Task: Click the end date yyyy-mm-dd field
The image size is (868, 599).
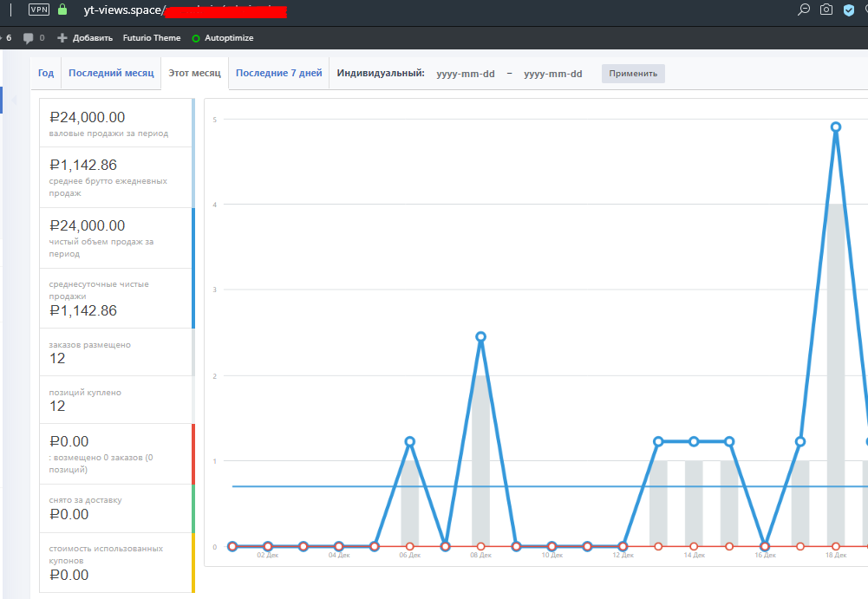Action: coord(552,74)
